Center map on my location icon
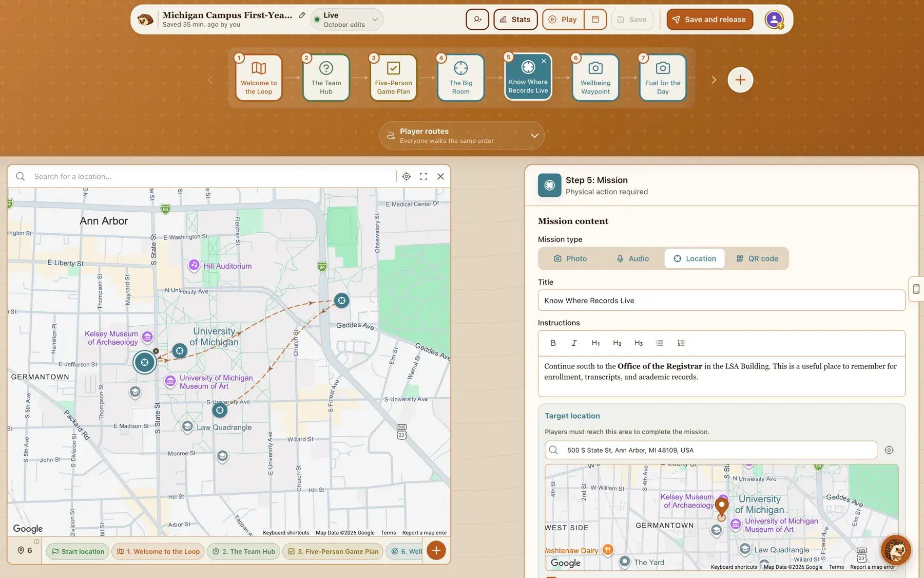 [x=406, y=176]
